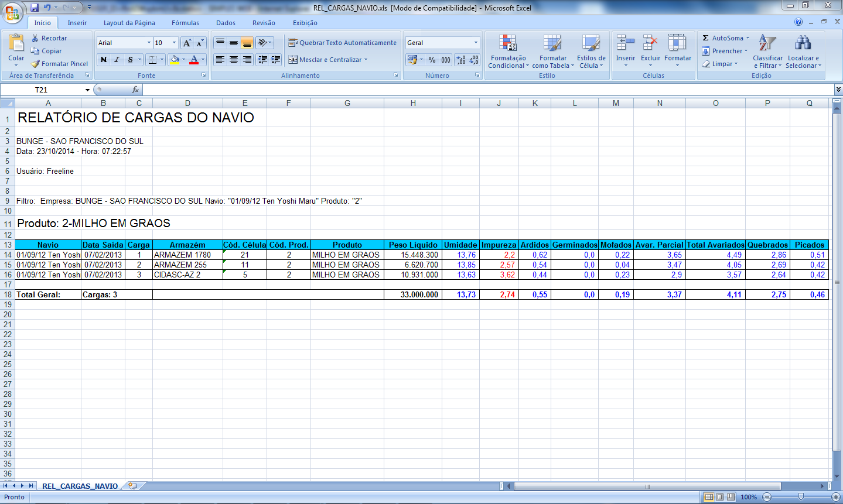Toggle italic formatting
This screenshot has width=843, height=504.
point(117,60)
